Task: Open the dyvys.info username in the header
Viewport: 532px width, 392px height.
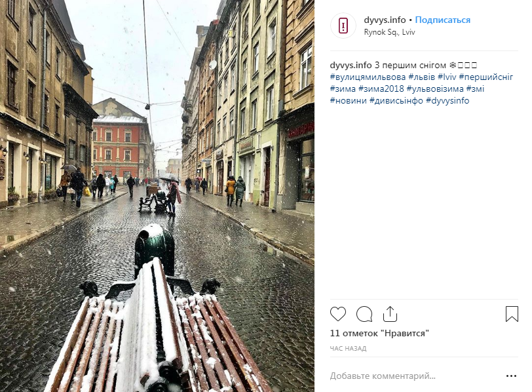Action: point(385,20)
